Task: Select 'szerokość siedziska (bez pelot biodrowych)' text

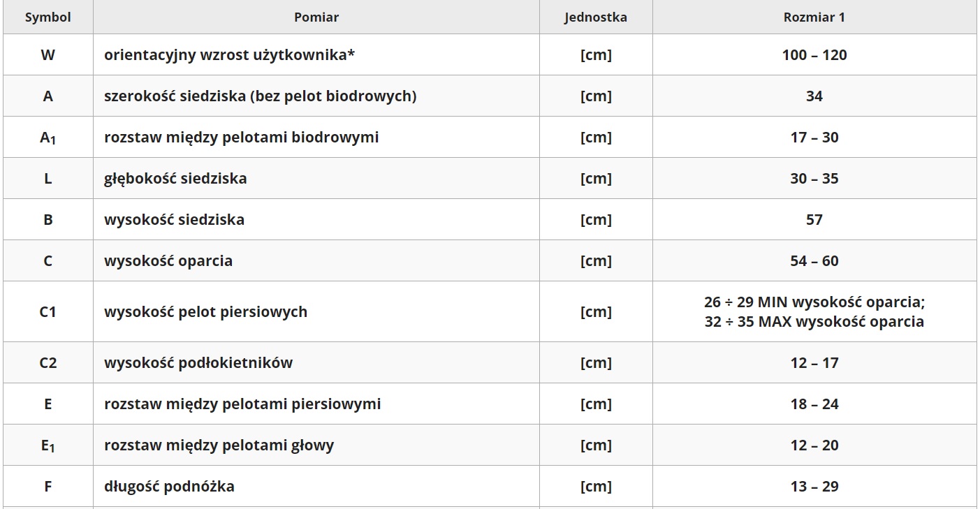Action: coord(260,96)
